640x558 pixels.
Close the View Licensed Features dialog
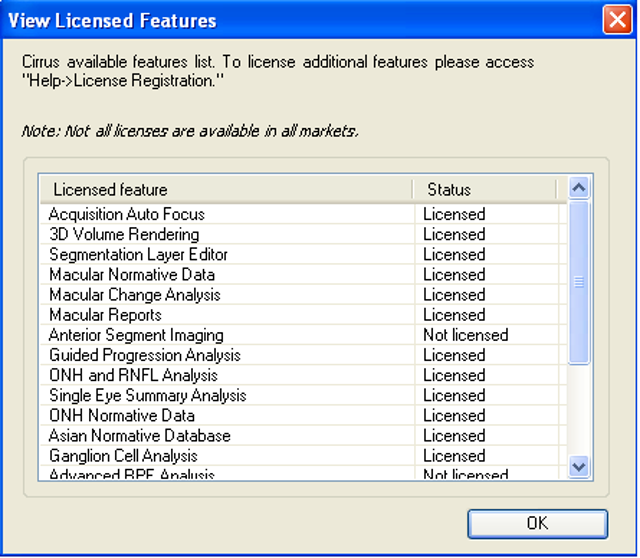point(617,19)
